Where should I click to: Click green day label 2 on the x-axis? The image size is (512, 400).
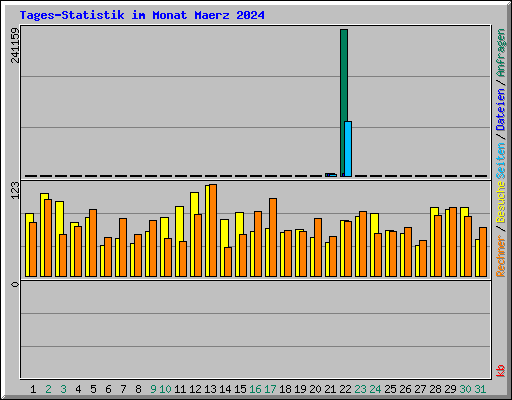click(x=48, y=389)
